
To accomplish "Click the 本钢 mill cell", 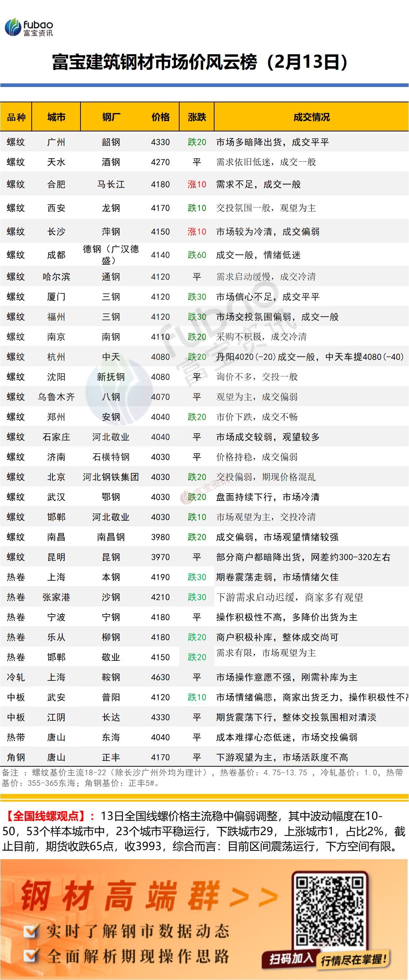I will [x=111, y=577].
